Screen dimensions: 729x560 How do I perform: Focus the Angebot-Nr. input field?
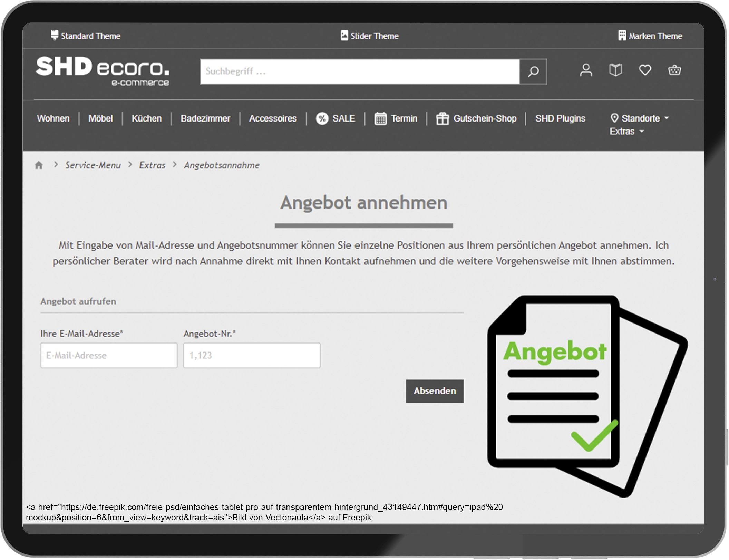point(252,356)
